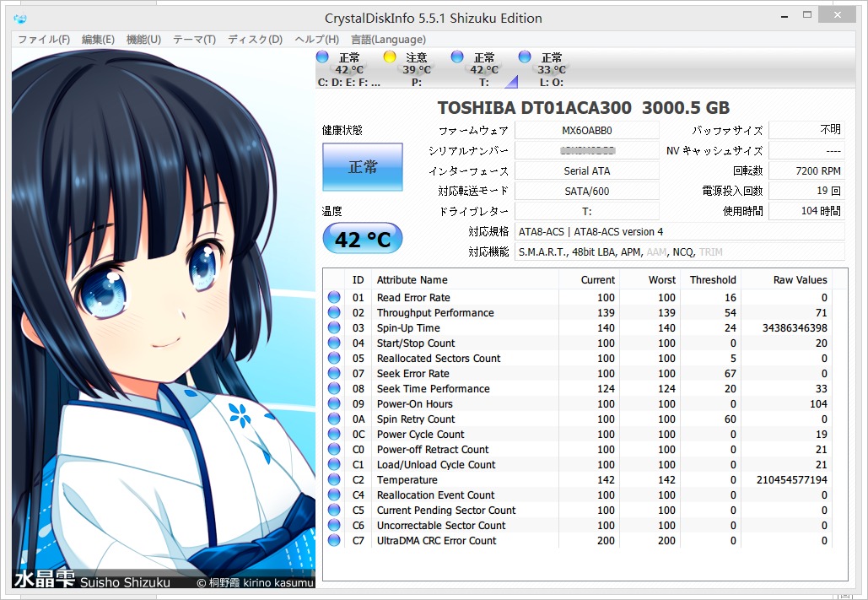The height and width of the screenshot is (600, 868).
Task: Open the テーマ(T) menu
Action: tap(194, 40)
